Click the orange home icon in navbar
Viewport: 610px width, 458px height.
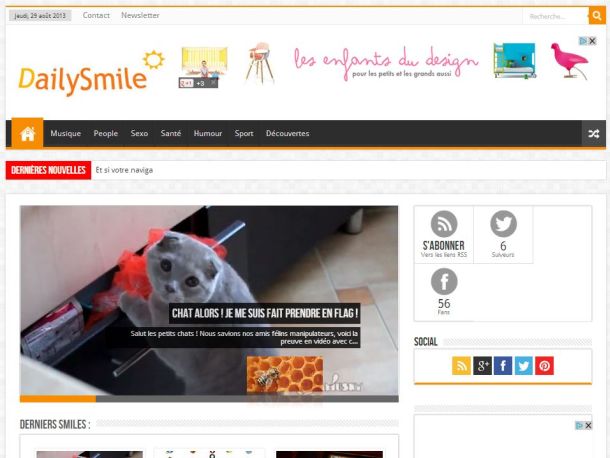click(26, 134)
